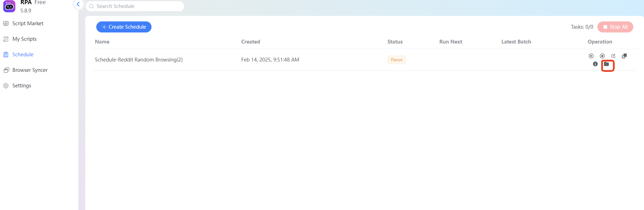The width and height of the screenshot is (644, 210).
Task: Stop the Reddit Random Browsing schedule
Action: [602, 56]
